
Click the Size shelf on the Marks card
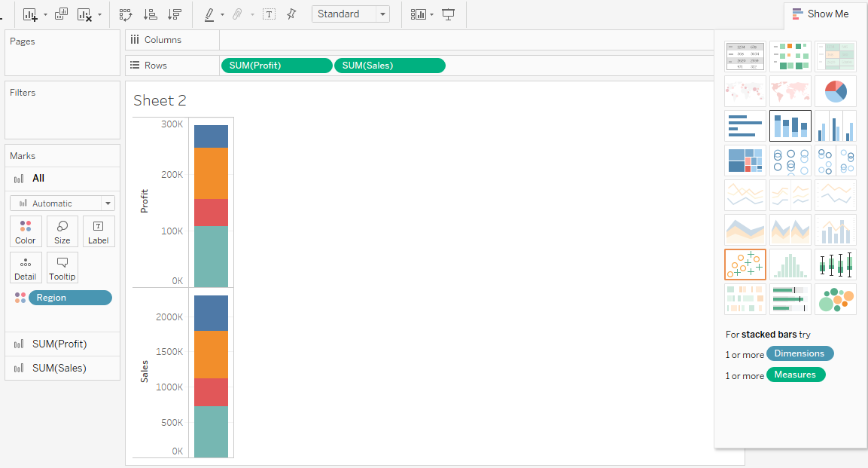tap(62, 231)
